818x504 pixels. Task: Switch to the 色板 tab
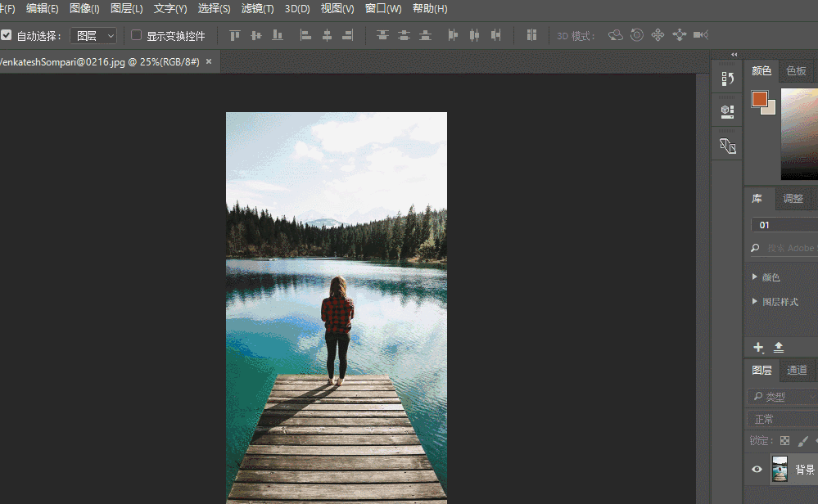(796, 71)
